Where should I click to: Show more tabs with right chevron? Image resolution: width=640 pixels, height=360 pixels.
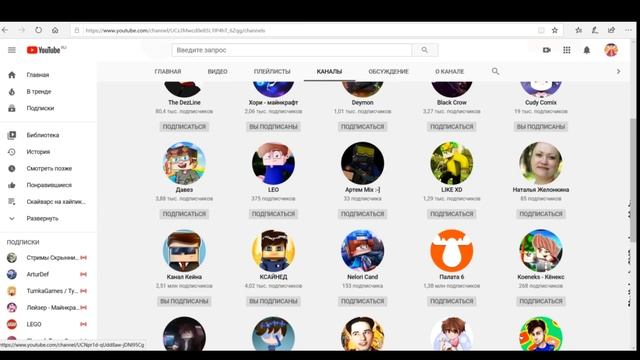tap(618, 71)
